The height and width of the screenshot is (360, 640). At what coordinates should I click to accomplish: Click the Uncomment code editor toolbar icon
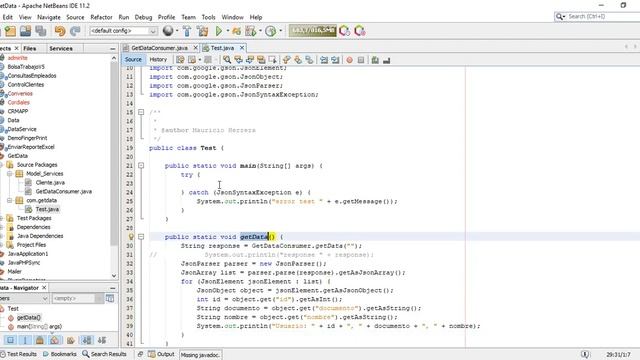coord(387,60)
